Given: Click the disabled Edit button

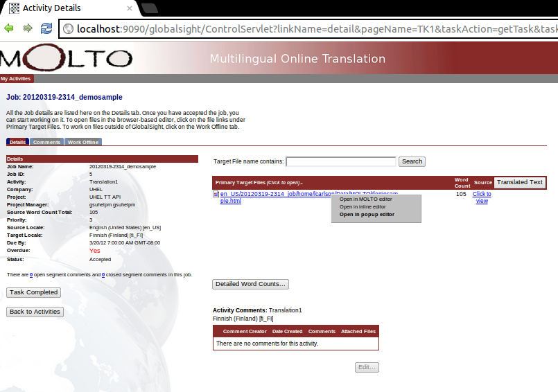Looking at the screenshot, I should pyautogui.click(x=367, y=367).
